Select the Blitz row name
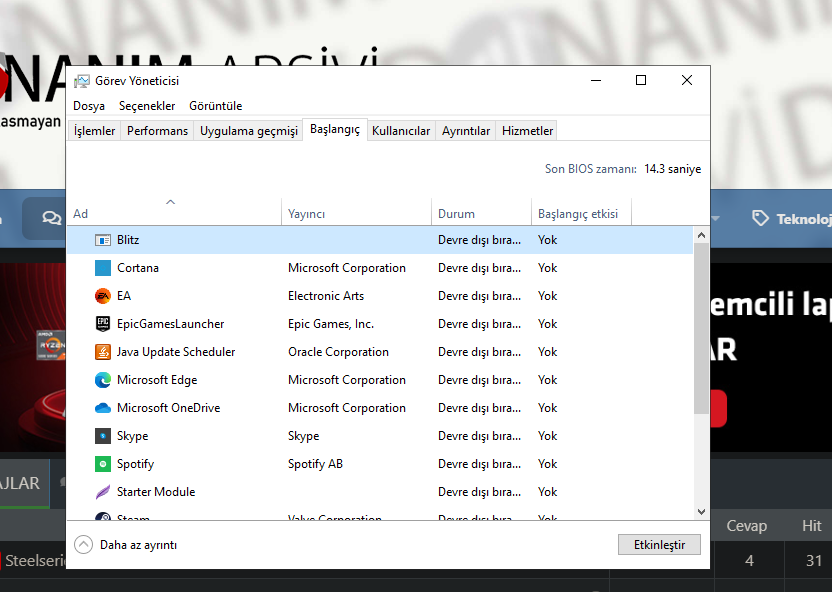 [128, 240]
